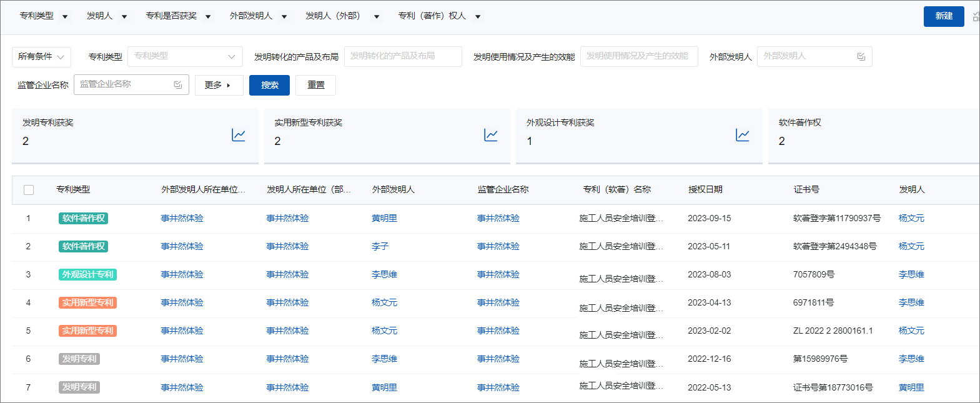Open the trend chart icon for 实用新型专利获奖
980x403 pixels.
[491, 135]
